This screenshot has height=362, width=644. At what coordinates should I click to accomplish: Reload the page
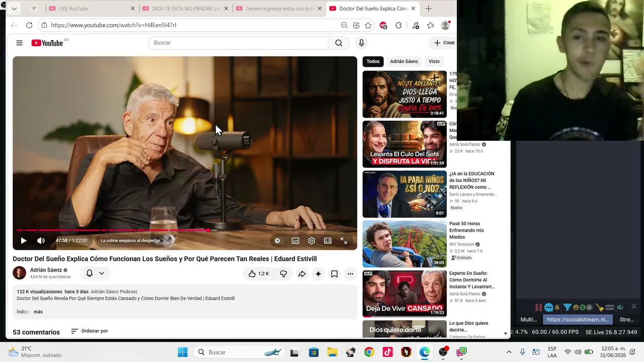click(x=29, y=25)
